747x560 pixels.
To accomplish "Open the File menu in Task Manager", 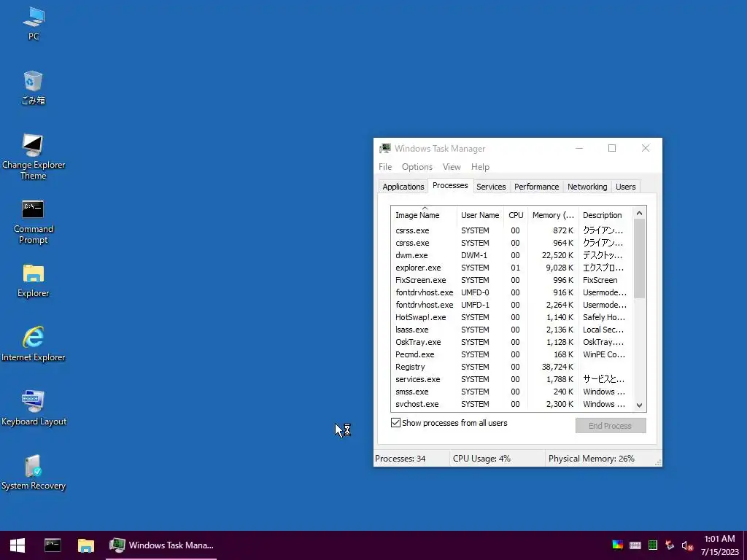I will [x=385, y=167].
